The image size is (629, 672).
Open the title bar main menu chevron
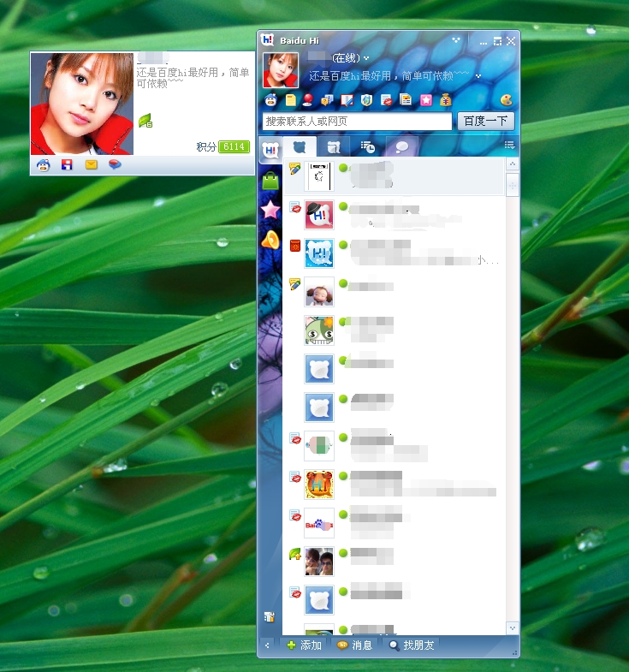(x=456, y=40)
